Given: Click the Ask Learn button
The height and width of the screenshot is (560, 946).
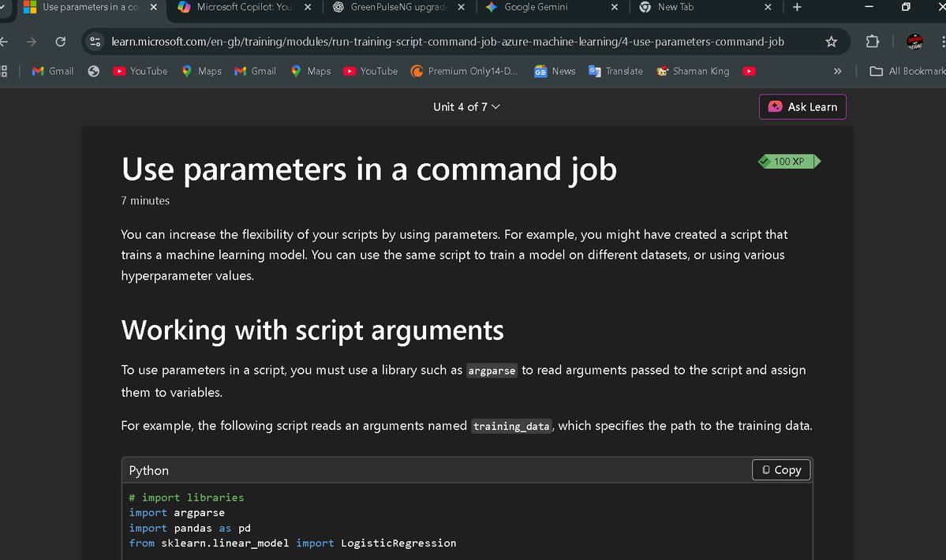Looking at the screenshot, I should tap(802, 106).
